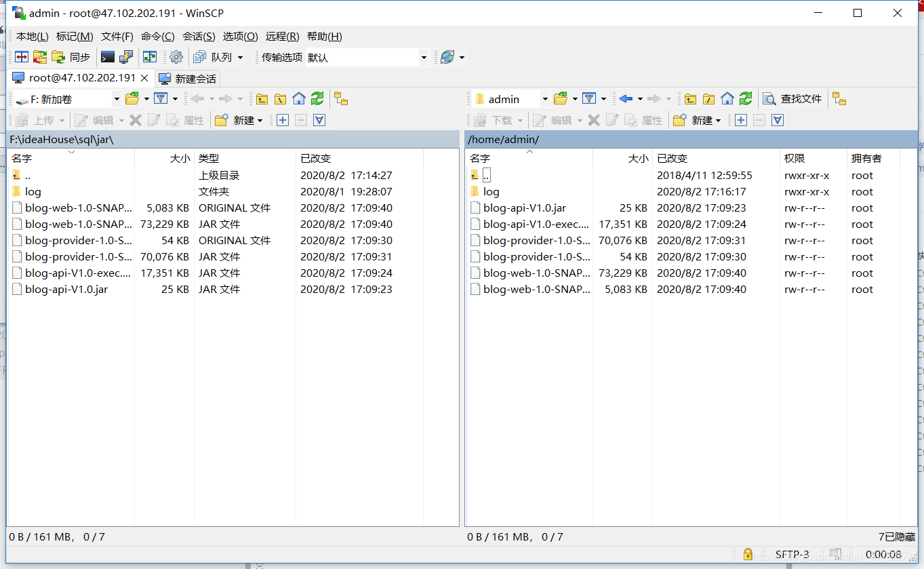Click local panel select all triangle icon
The image size is (924, 569).
[319, 120]
